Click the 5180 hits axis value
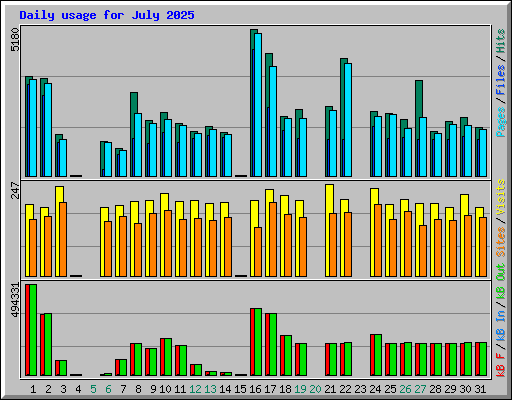This screenshot has height=400, width=512. [15, 40]
